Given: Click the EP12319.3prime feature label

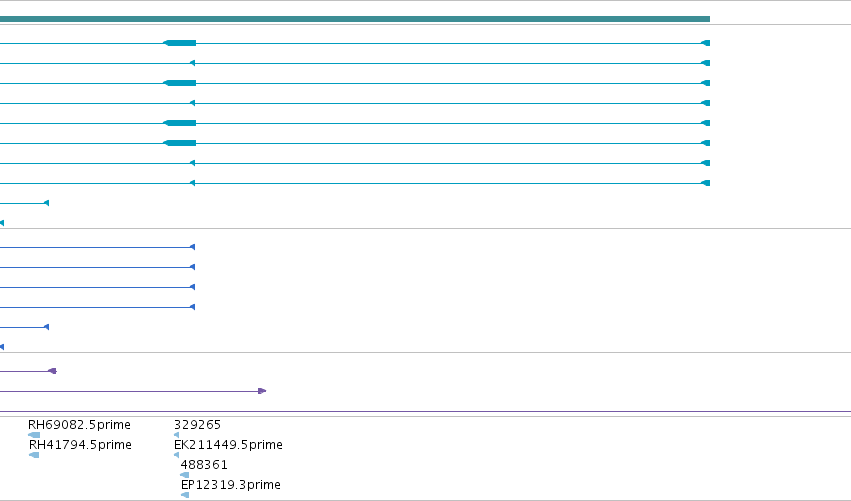Looking at the screenshot, I should tap(231, 485).
